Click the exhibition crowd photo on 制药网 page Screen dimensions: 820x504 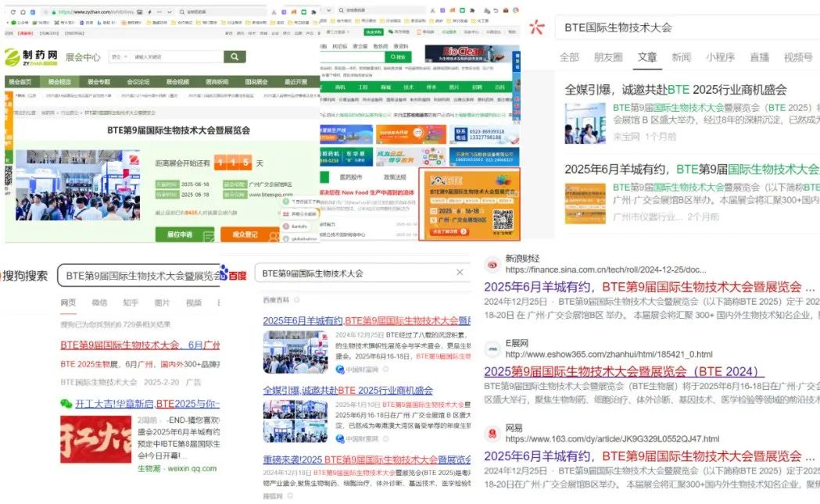point(77,184)
